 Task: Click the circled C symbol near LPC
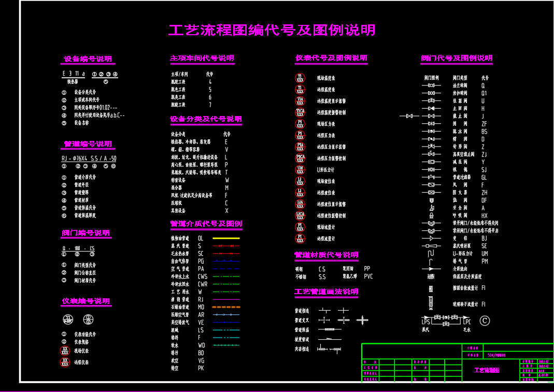(485, 321)
